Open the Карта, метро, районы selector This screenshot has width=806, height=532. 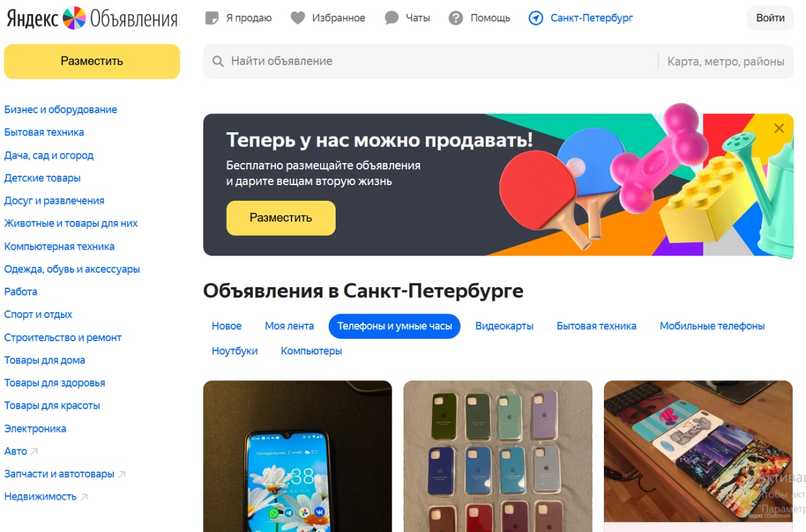[x=725, y=61]
